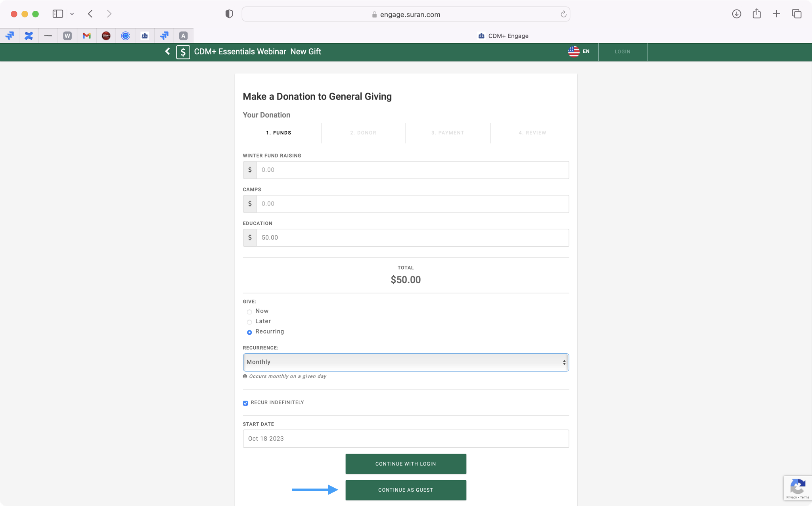Switch to the 1. Funds step tab
Screen dimensions: 812x506
point(279,133)
